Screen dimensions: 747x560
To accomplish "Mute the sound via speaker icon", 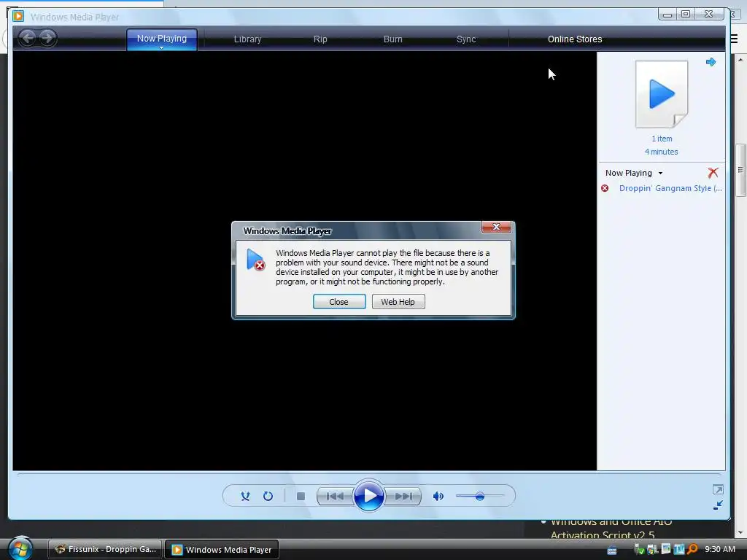I will point(438,496).
